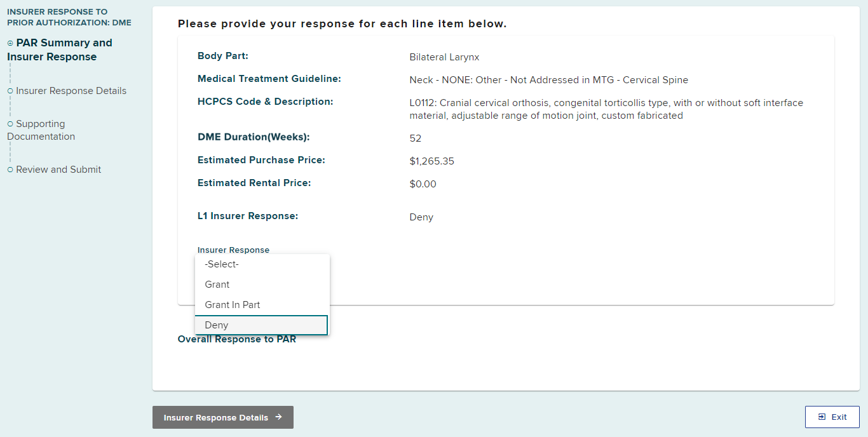Navigate to the Supporting Documentation step
Screen dimensions: 868x437
[41, 130]
